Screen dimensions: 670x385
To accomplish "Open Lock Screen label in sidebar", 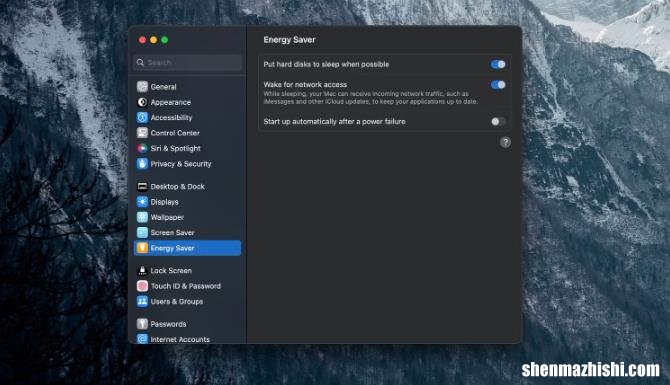I will pos(171,271).
